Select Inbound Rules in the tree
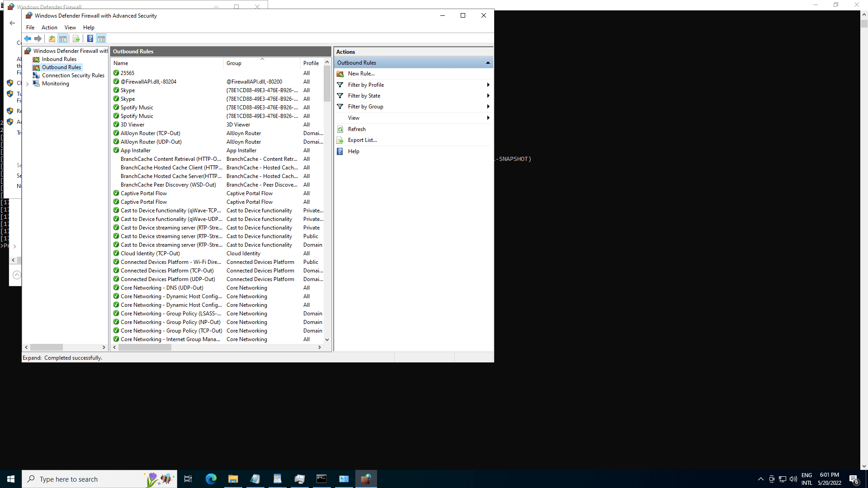This screenshot has width=868, height=488. pos(59,59)
